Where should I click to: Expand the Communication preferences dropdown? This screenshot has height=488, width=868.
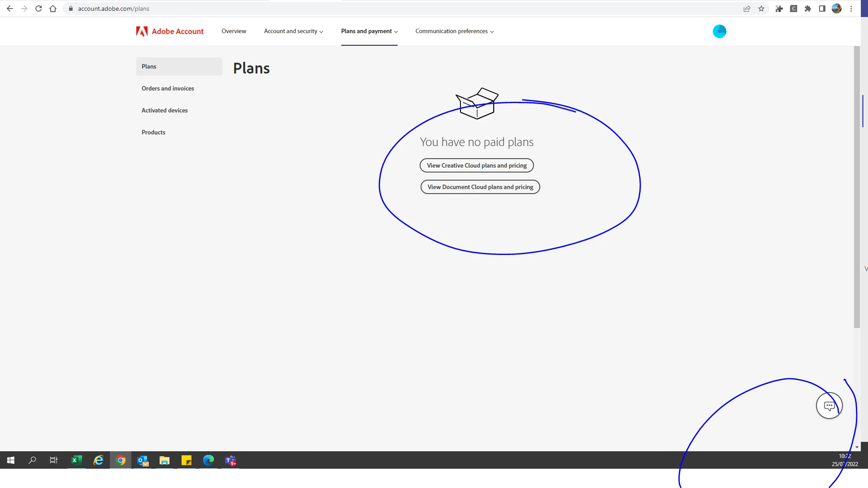454,31
